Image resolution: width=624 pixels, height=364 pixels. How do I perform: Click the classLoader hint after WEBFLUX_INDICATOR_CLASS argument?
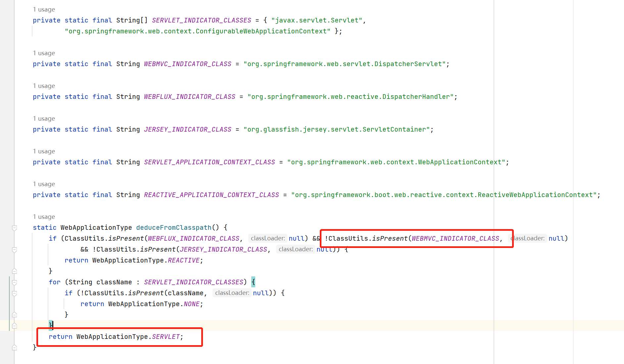coord(268,238)
